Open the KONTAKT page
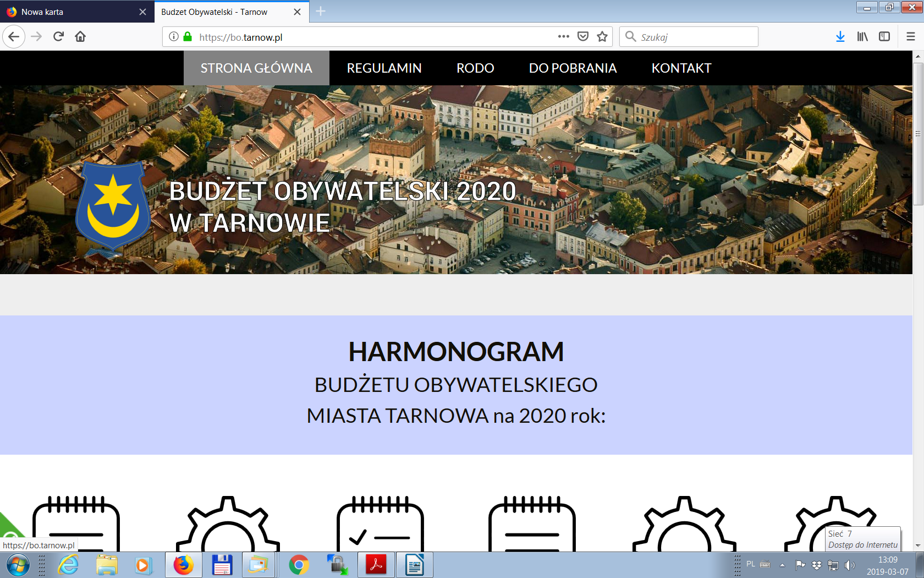The image size is (924, 578). 681,68
